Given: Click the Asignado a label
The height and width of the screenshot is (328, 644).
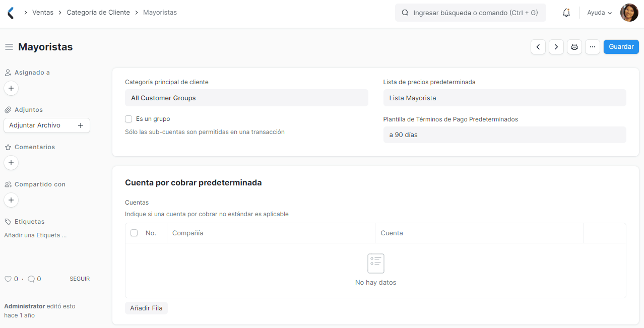Looking at the screenshot, I should pos(32,73).
